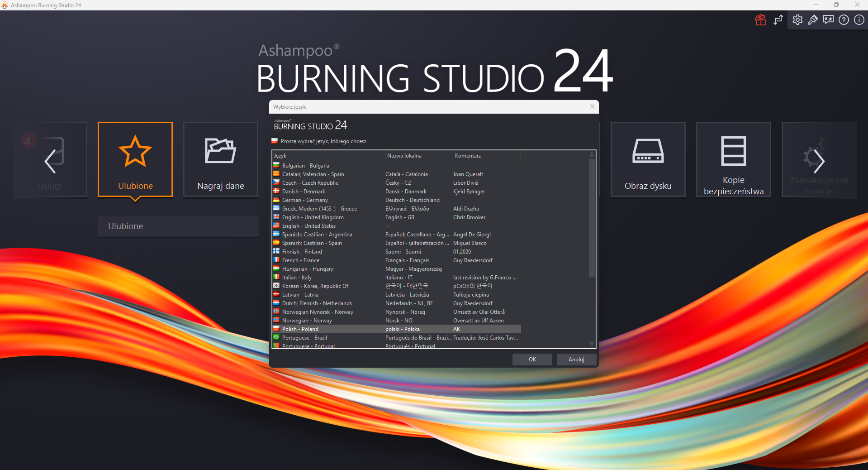Click the pin icon in top toolbar

(x=813, y=20)
